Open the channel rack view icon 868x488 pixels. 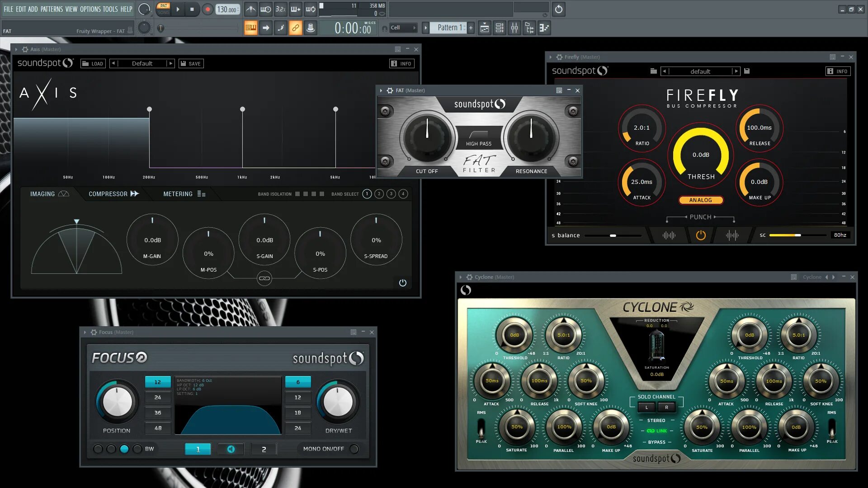(x=500, y=28)
